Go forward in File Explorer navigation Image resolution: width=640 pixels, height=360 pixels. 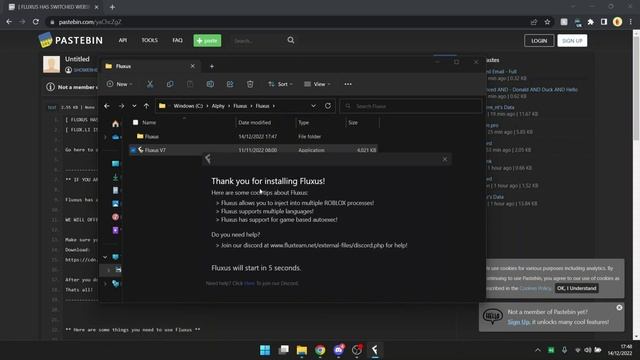tap(121, 106)
